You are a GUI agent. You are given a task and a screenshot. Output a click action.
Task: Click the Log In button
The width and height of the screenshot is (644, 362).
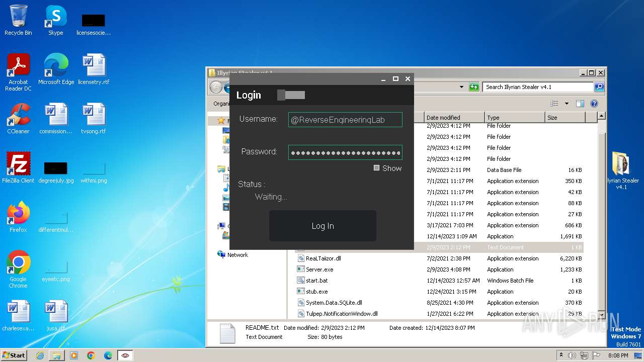pyautogui.click(x=323, y=226)
